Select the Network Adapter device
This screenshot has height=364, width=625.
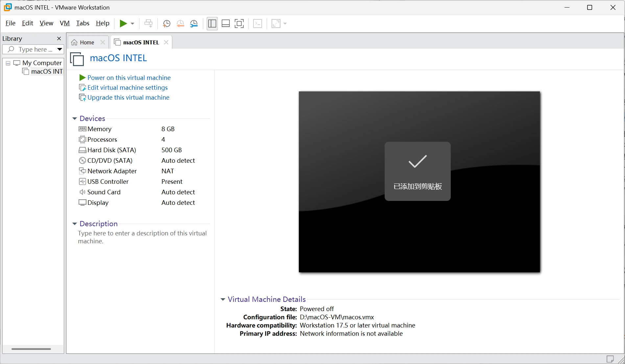143,171
